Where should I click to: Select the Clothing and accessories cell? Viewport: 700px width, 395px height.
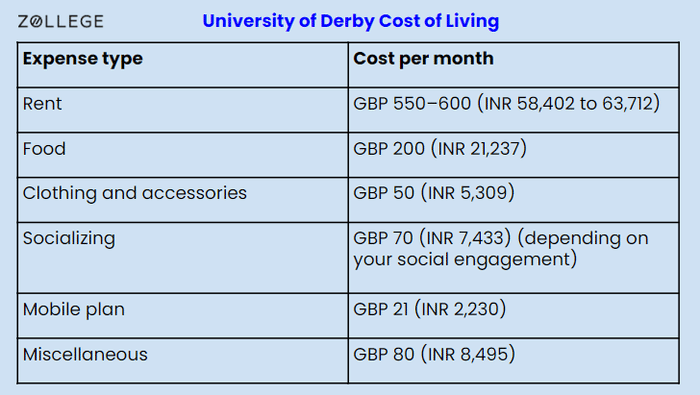(183, 200)
